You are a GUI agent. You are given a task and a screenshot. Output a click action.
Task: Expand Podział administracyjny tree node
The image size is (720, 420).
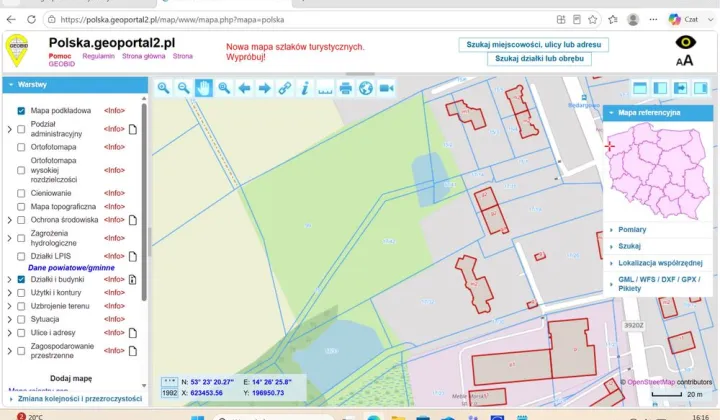coord(9,129)
